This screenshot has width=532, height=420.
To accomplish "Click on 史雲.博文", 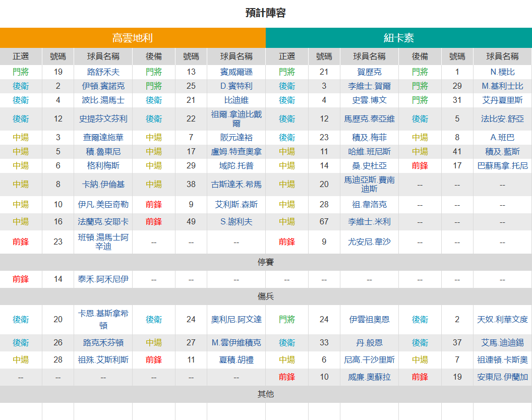I will [370, 100].
